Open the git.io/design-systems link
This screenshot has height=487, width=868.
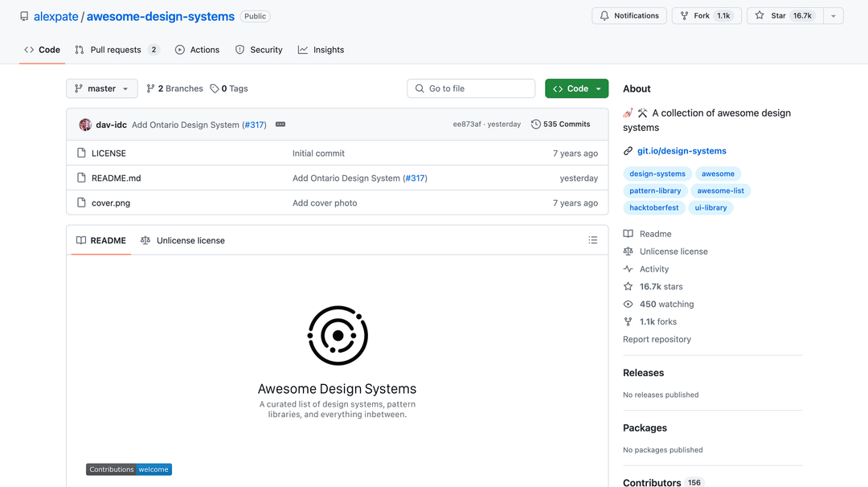(682, 151)
